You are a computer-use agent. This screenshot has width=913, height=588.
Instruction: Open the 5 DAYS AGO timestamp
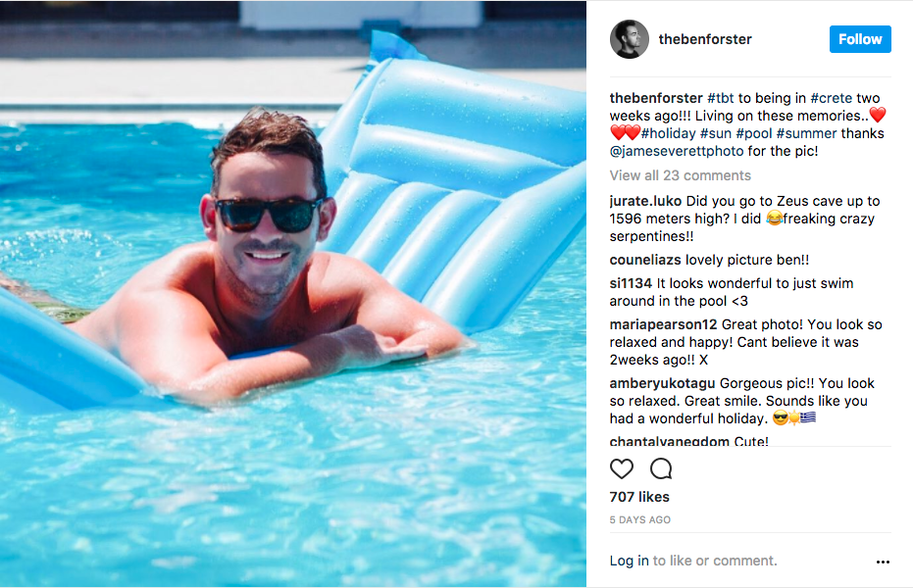[640, 520]
